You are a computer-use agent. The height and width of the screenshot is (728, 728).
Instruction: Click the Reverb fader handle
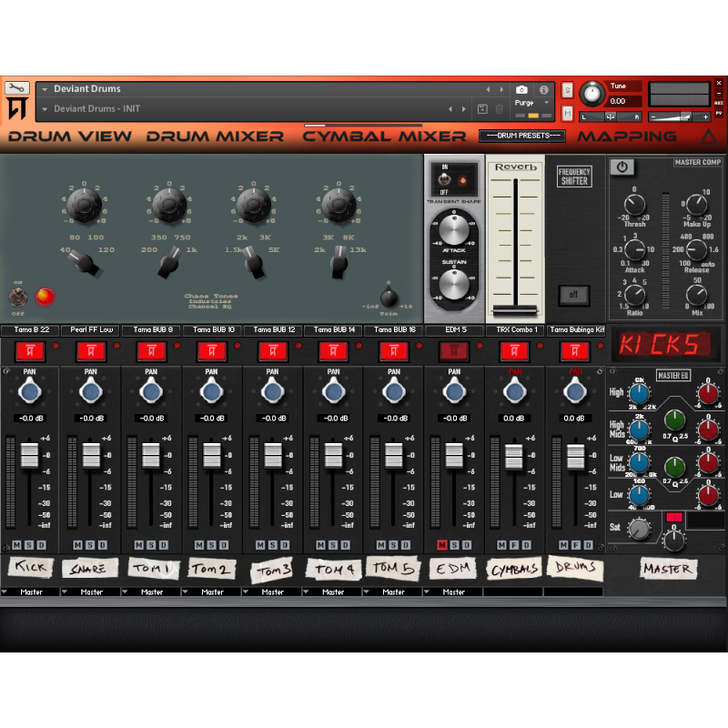515,309
